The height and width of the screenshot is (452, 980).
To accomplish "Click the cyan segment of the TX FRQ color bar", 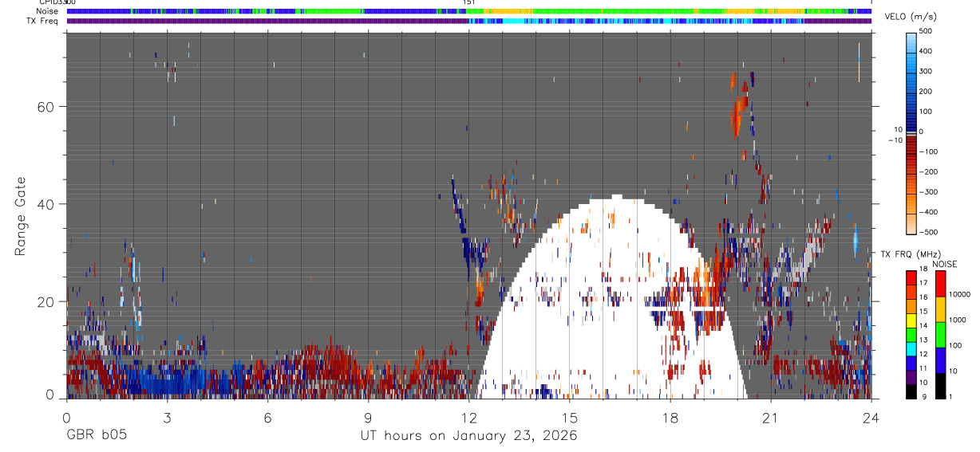I will [912, 349].
